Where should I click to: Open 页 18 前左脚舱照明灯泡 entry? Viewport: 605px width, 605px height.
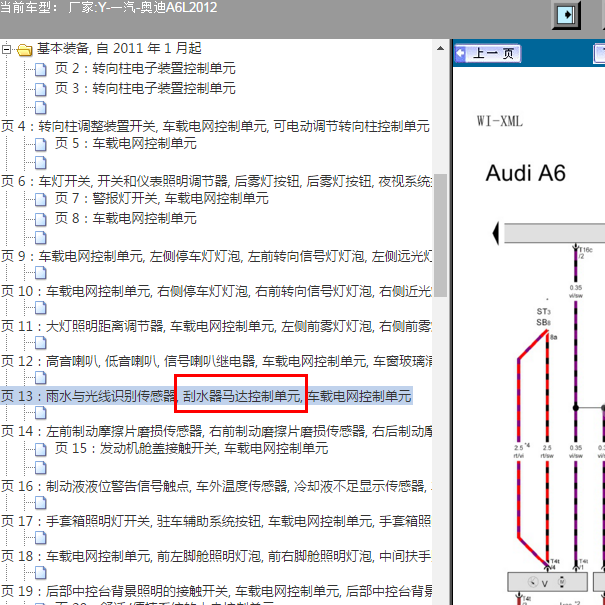coord(216,556)
